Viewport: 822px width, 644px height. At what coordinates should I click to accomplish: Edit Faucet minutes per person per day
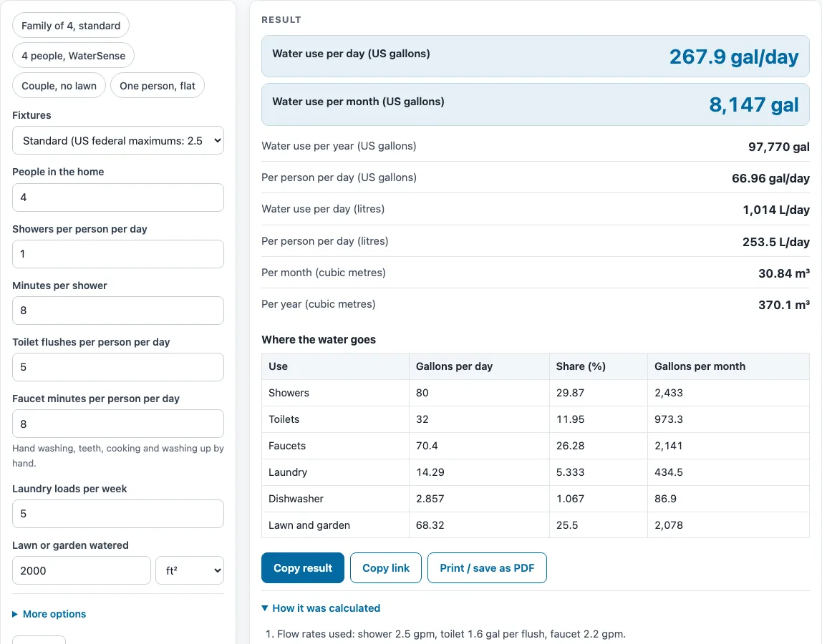tap(118, 424)
